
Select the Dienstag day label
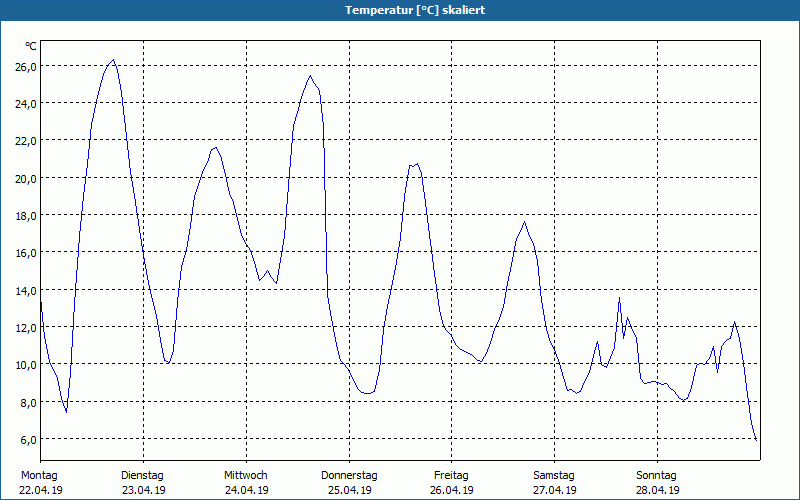142,475
